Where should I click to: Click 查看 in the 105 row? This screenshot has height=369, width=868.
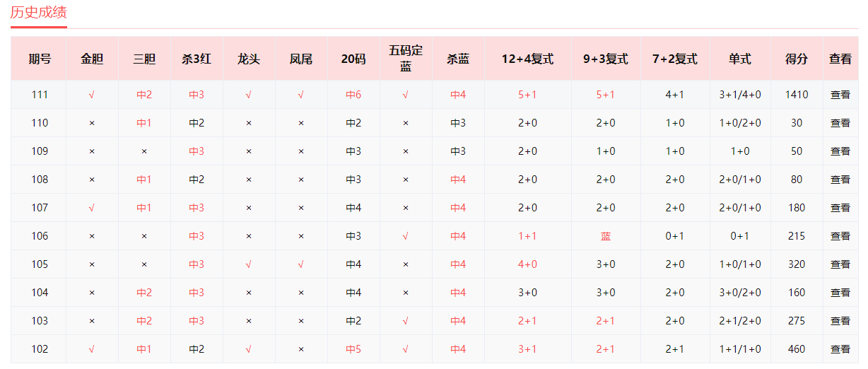tap(840, 264)
